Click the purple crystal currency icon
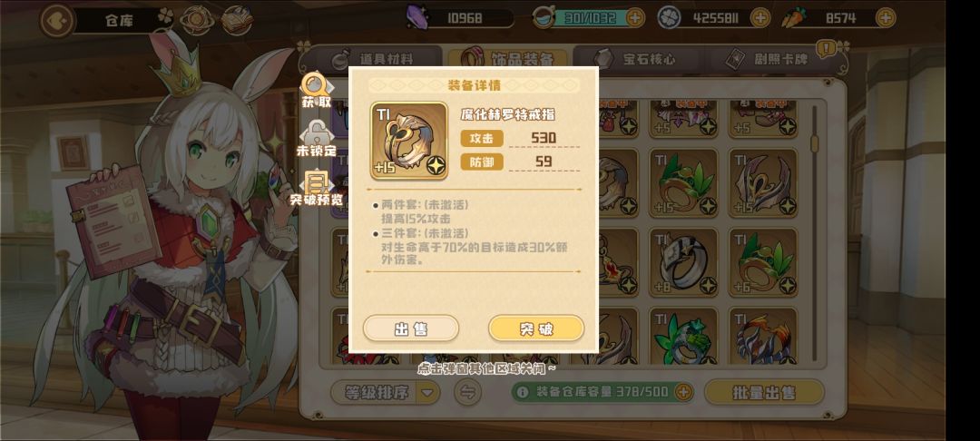 416,17
